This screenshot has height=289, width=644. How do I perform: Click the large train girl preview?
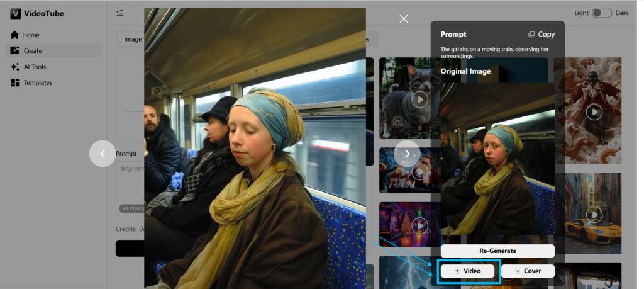[255, 148]
